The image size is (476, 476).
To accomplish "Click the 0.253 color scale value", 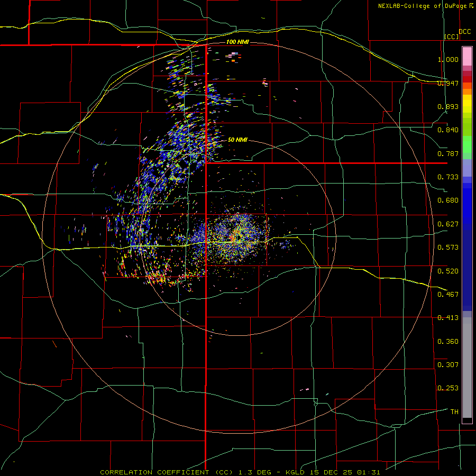I will tap(448, 388).
